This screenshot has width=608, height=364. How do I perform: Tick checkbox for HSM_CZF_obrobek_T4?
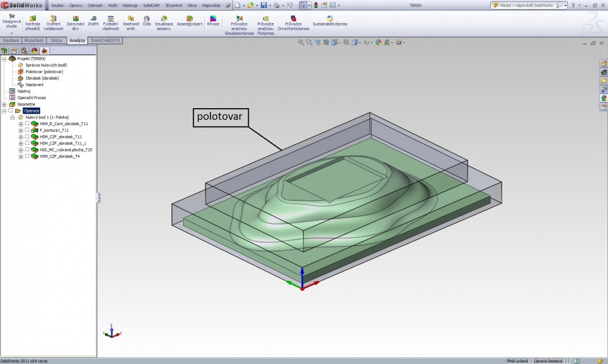(27, 156)
